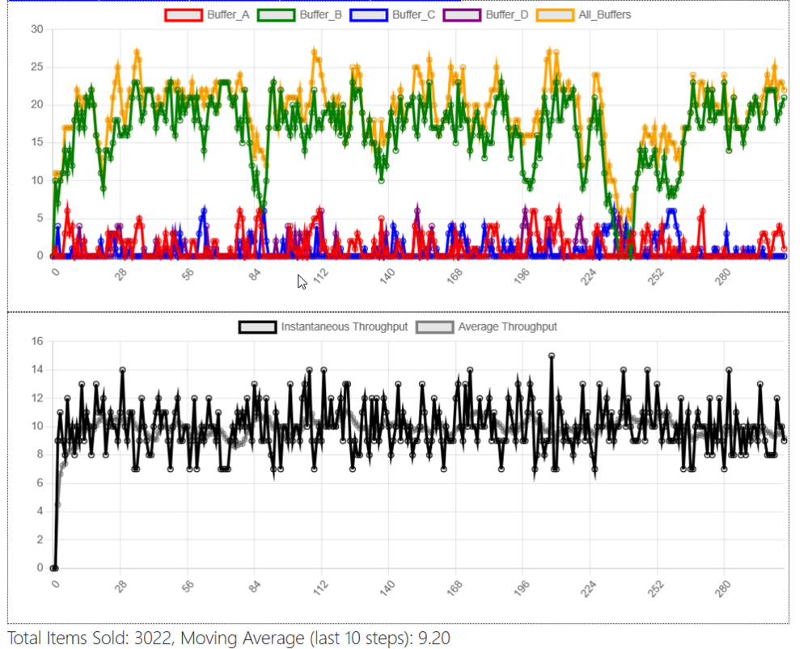Click y-axis label 14 on the throughput chart
This screenshot has height=649, width=812.
pos(36,370)
